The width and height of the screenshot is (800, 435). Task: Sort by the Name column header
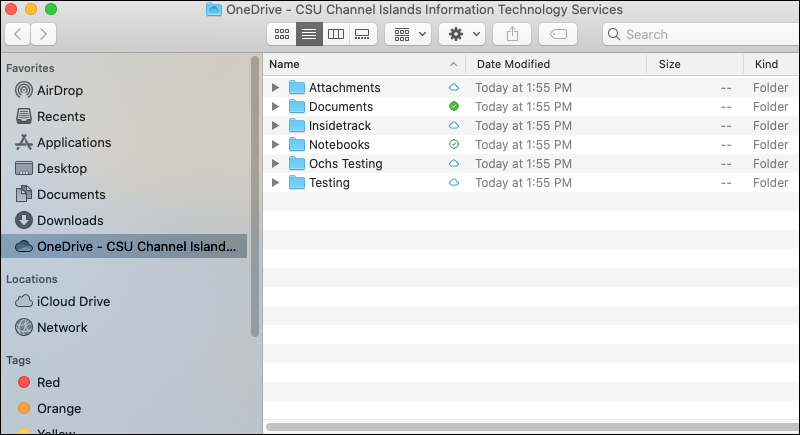point(364,64)
